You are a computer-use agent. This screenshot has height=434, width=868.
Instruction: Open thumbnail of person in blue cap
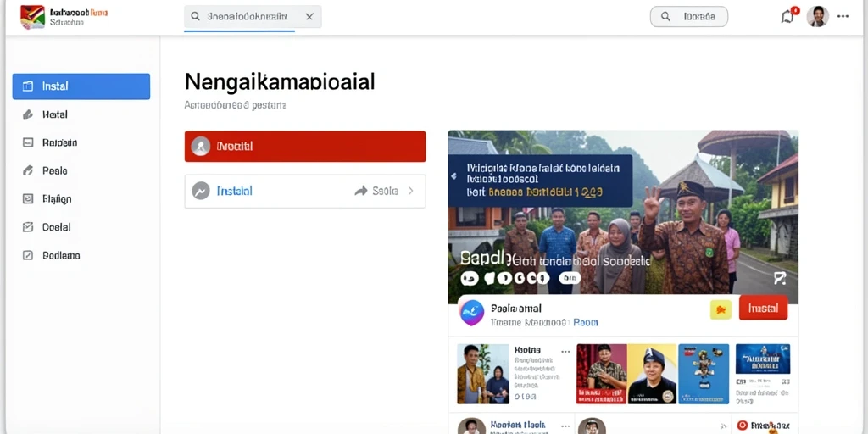652,374
